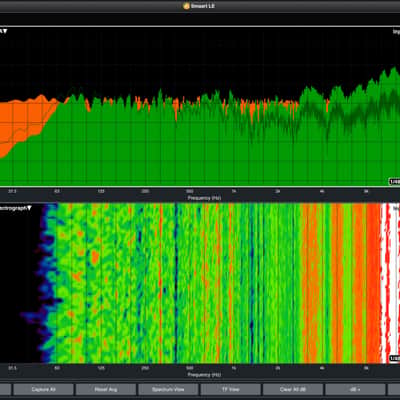Image resolution: width=400 pixels, height=400 pixels.
Task: Click the Frequency (Hz) label below spectrograph
Action: [204, 375]
